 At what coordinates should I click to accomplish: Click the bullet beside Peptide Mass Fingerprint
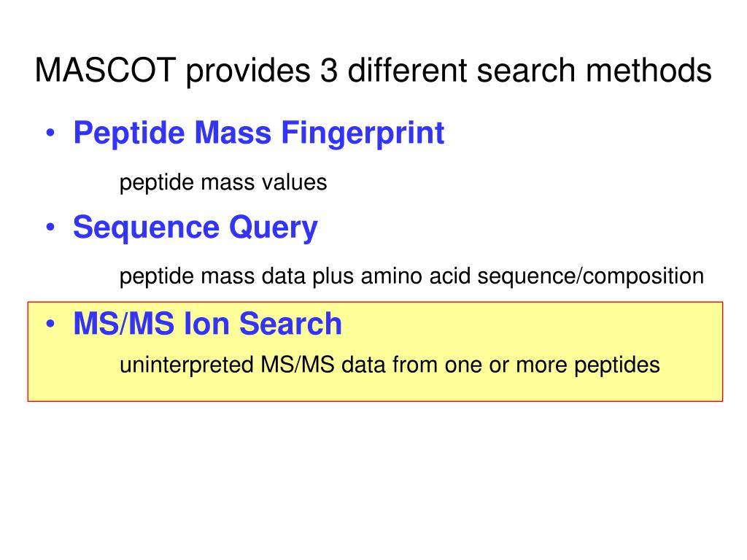tap(50, 133)
